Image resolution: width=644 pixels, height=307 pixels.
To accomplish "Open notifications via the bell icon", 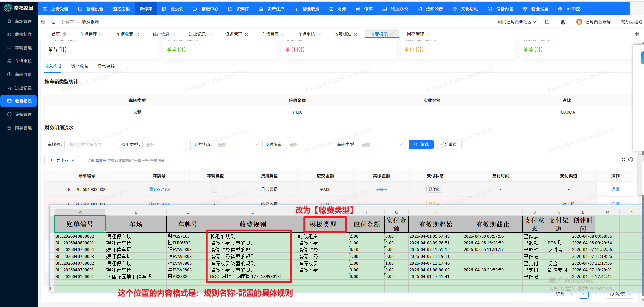I will point(547,22).
